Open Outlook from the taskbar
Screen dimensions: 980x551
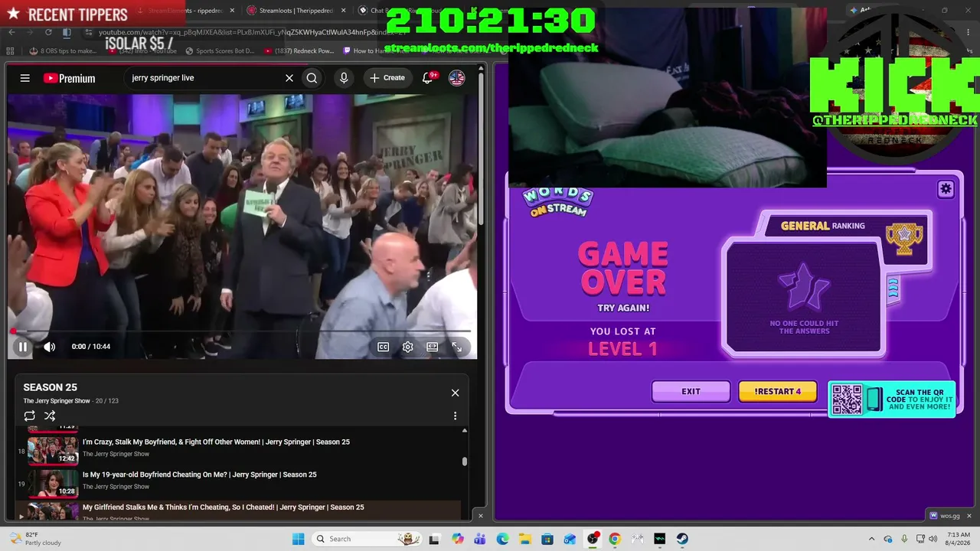[x=570, y=539]
